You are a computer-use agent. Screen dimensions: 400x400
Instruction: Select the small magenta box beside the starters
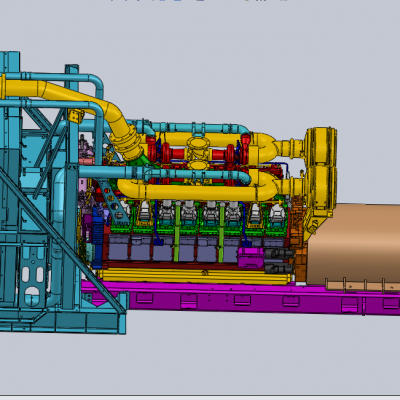coord(251,258)
